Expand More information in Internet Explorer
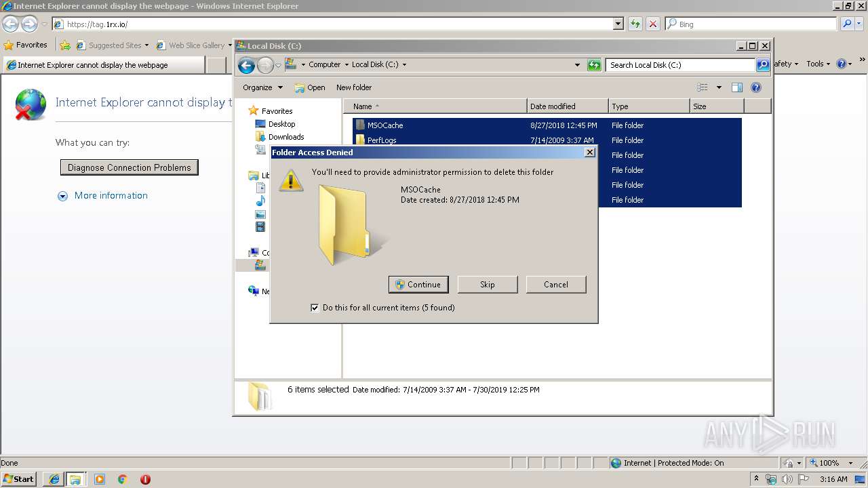 click(x=103, y=196)
